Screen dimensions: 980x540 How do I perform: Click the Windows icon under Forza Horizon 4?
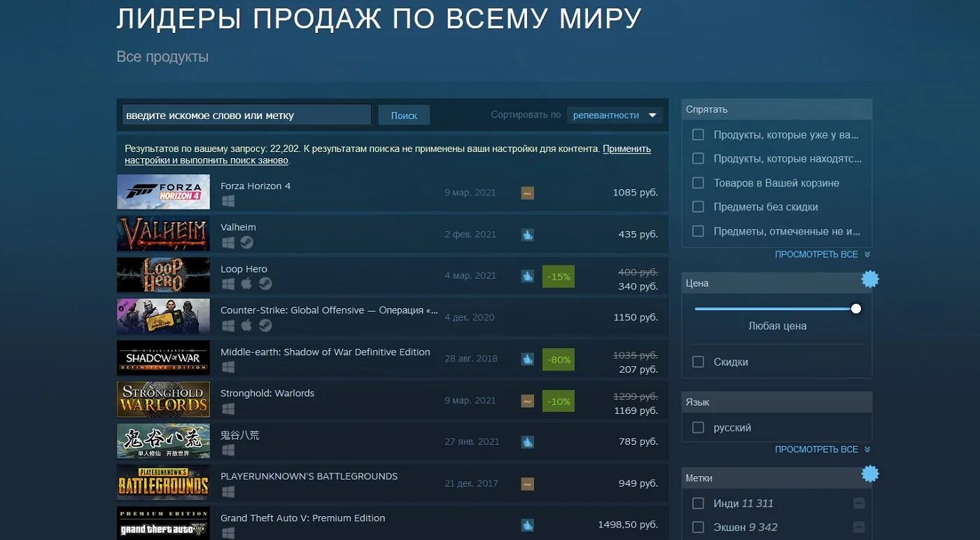(227, 201)
